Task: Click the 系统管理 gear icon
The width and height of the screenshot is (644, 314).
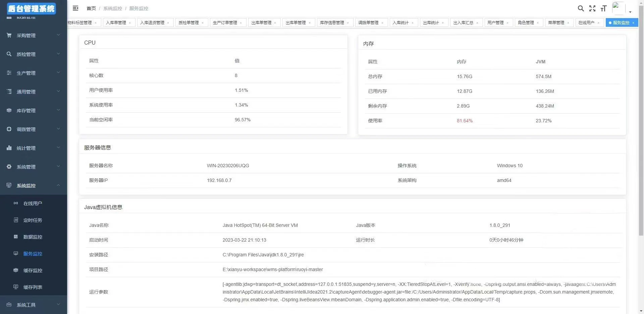Action: click(9, 166)
